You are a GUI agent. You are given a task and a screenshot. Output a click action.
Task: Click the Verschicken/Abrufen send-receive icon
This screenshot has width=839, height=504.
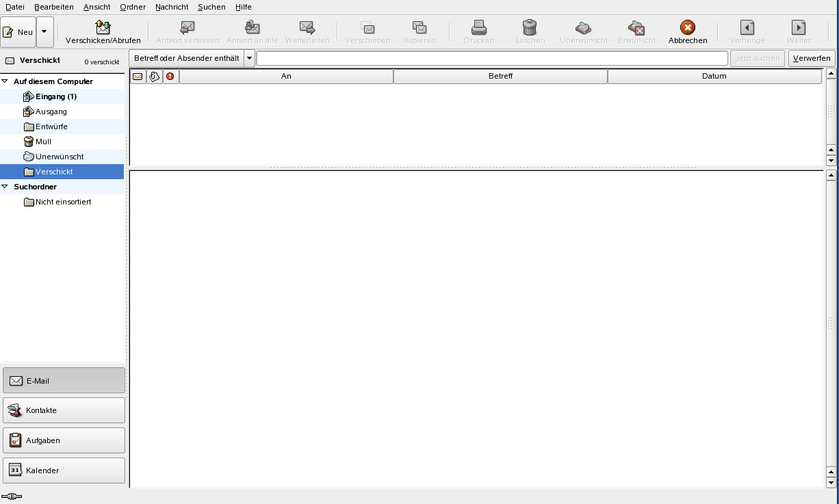pos(103,27)
